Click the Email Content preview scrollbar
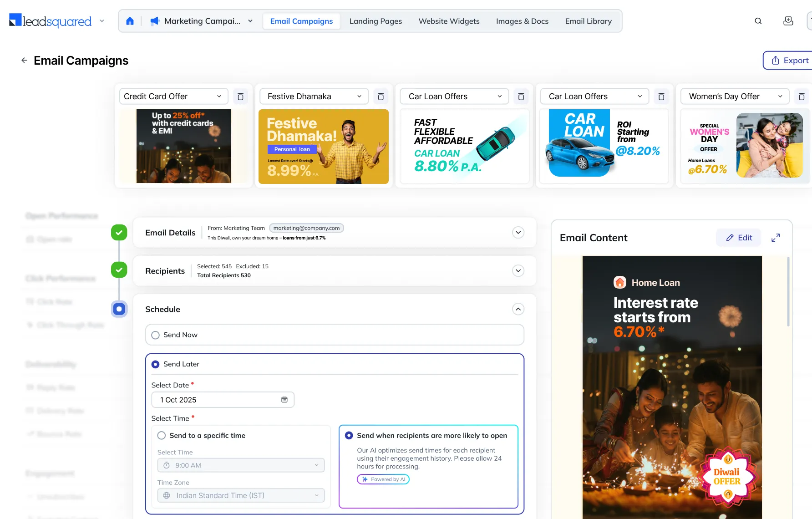The image size is (812, 519). 788,291
